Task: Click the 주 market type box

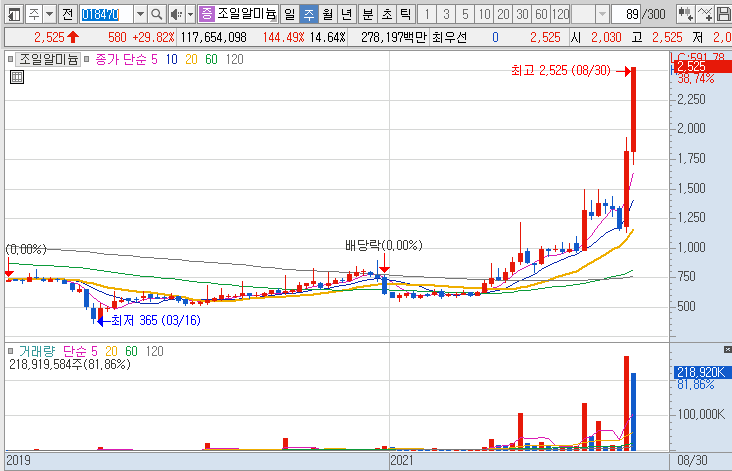Action: [34, 14]
